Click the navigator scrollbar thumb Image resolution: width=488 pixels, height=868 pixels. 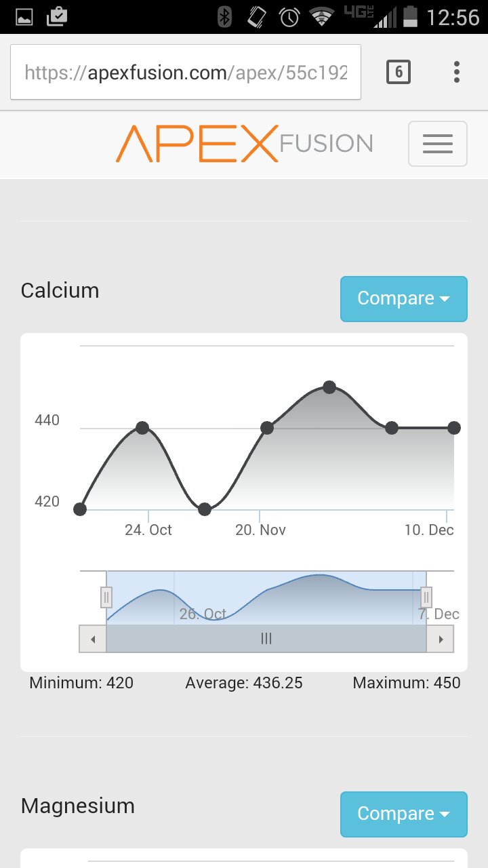266,639
